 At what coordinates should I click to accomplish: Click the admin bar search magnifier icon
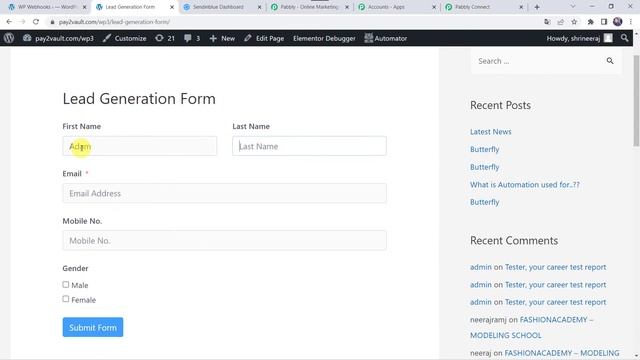pos(624,38)
